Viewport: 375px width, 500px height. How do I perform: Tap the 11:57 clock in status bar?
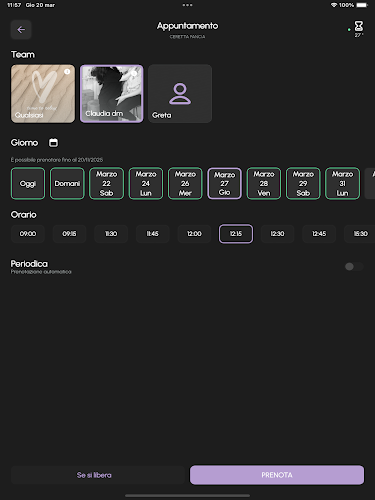pos(14,5)
